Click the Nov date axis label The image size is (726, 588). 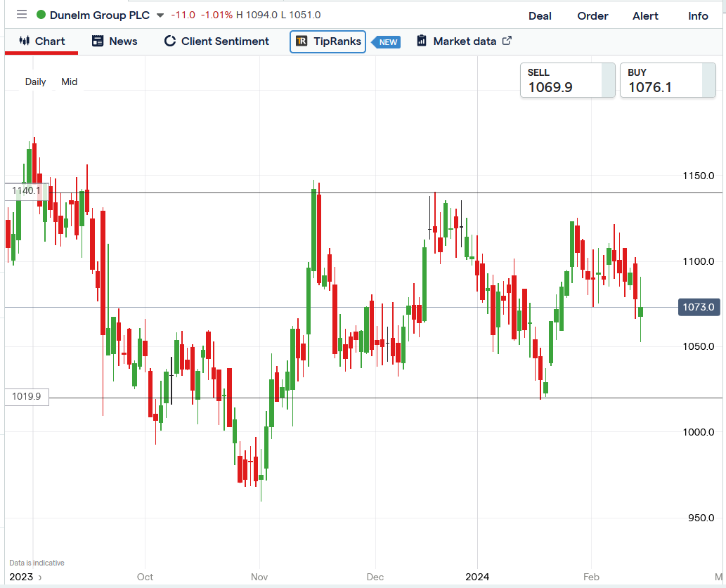259,577
